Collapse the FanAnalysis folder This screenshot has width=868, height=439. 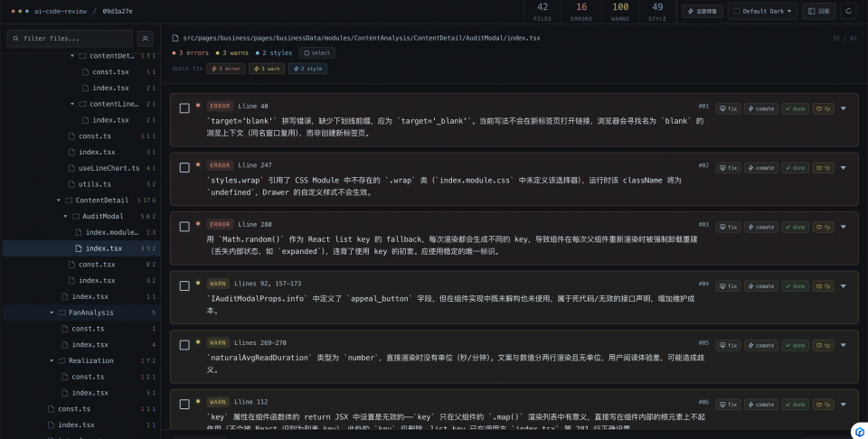pos(52,313)
